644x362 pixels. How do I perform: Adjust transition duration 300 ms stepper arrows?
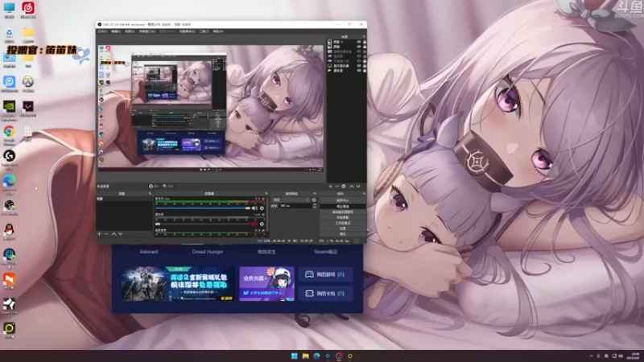[x=315, y=206]
